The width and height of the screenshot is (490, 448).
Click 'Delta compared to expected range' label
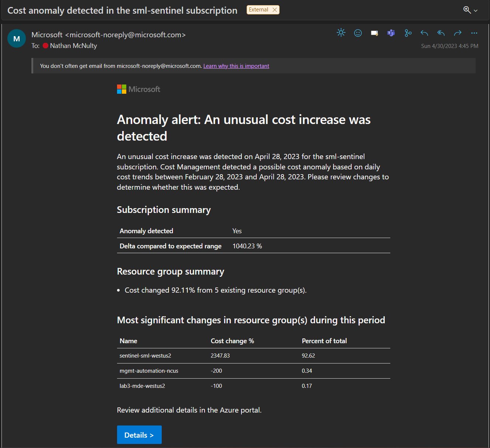171,246
